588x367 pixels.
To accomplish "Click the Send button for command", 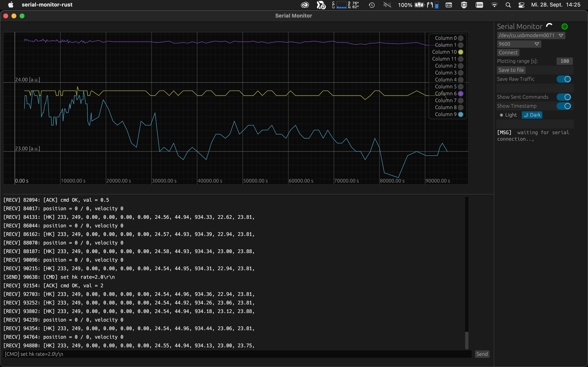I will pyautogui.click(x=482, y=354).
